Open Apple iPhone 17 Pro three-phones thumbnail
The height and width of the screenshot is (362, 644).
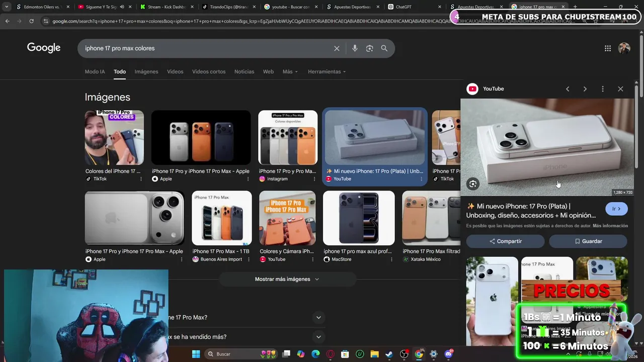point(201,138)
